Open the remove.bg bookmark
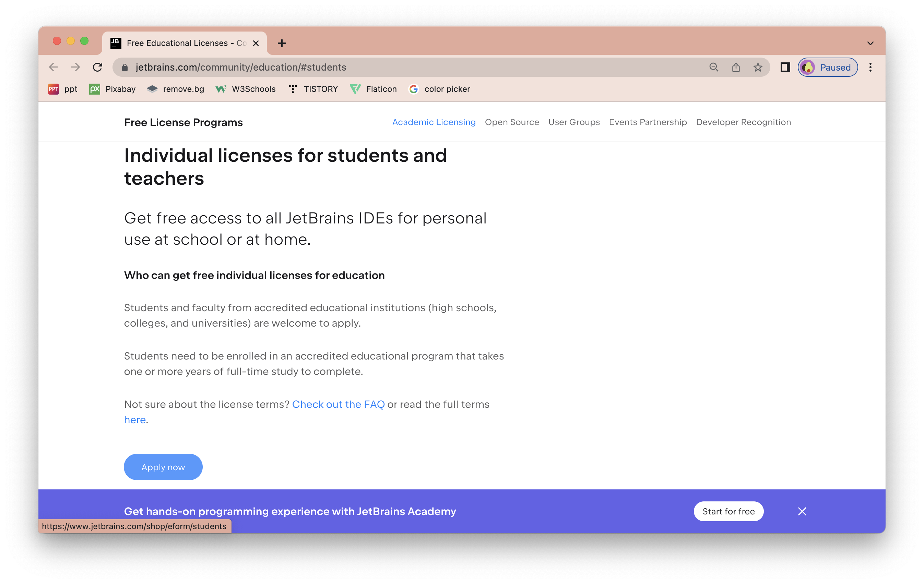This screenshot has width=924, height=584. click(x=175, y=89)
